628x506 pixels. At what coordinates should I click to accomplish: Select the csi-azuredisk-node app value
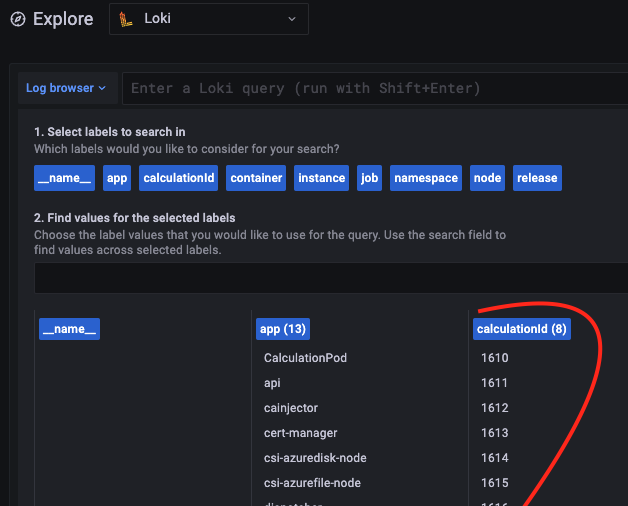[315, 458]
